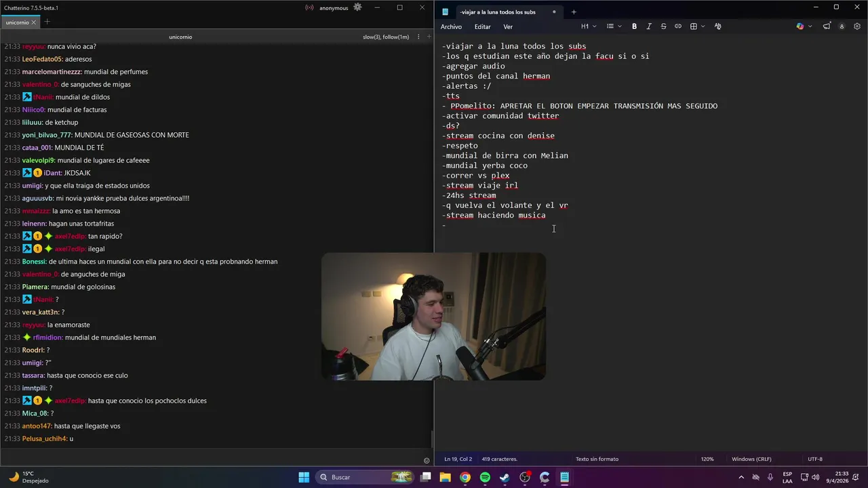Clear formatting with the Notepad icon

coord(717,26)
